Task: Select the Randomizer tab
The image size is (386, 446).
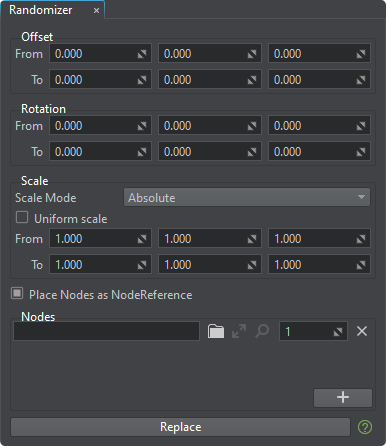Action: pos(40,10)
